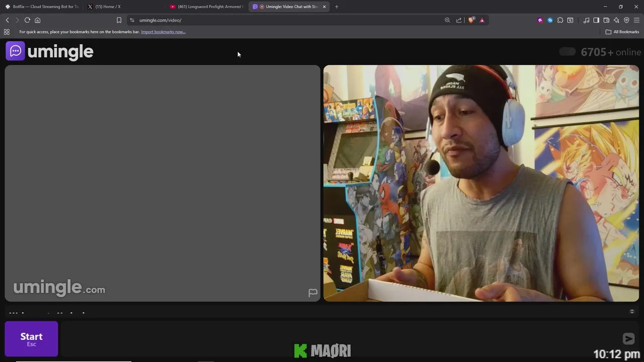This screenshot has width=644, height=362.
Task: Open Brave Rewards triangle icon
Action: [x=482, y=20]
